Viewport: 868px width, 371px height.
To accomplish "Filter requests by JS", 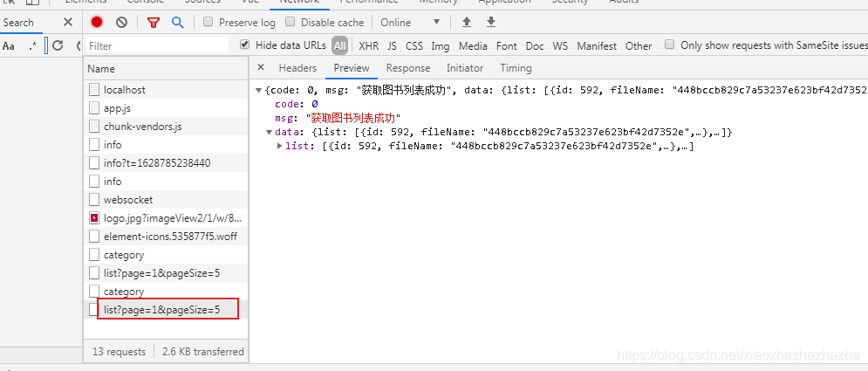I will pos(392,46).
